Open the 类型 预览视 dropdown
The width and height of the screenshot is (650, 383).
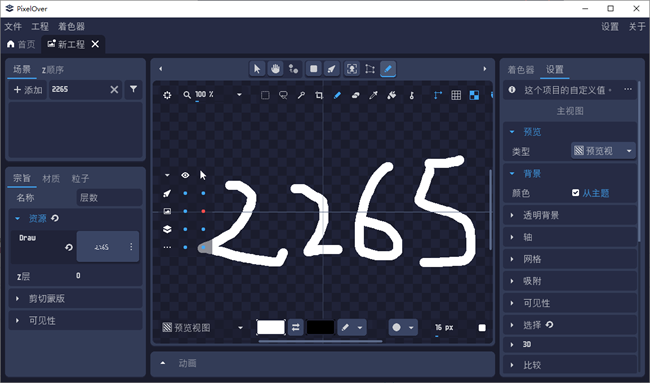[604, 151]
